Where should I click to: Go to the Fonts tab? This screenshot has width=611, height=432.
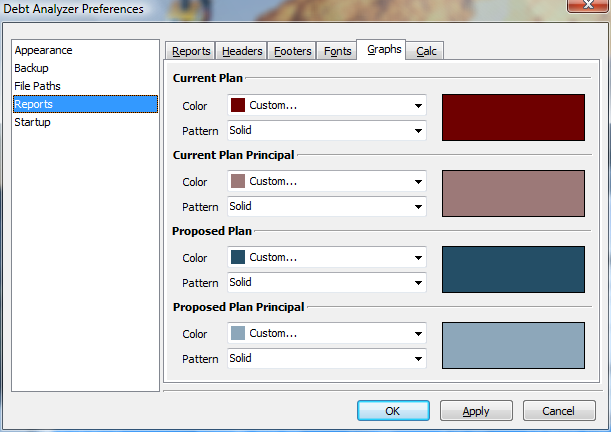[337, 52]
